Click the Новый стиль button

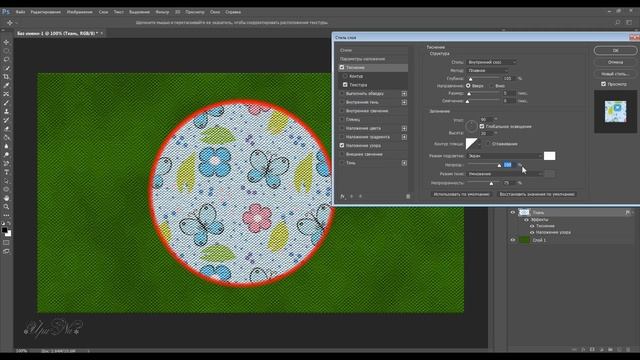(615, 74)
